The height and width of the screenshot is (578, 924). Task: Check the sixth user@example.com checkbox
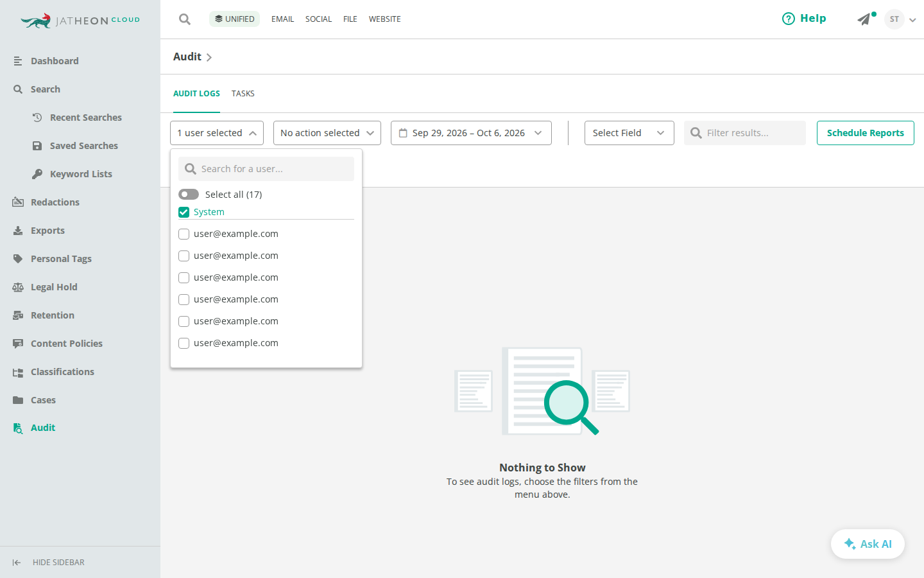click(x=184, y=343)
